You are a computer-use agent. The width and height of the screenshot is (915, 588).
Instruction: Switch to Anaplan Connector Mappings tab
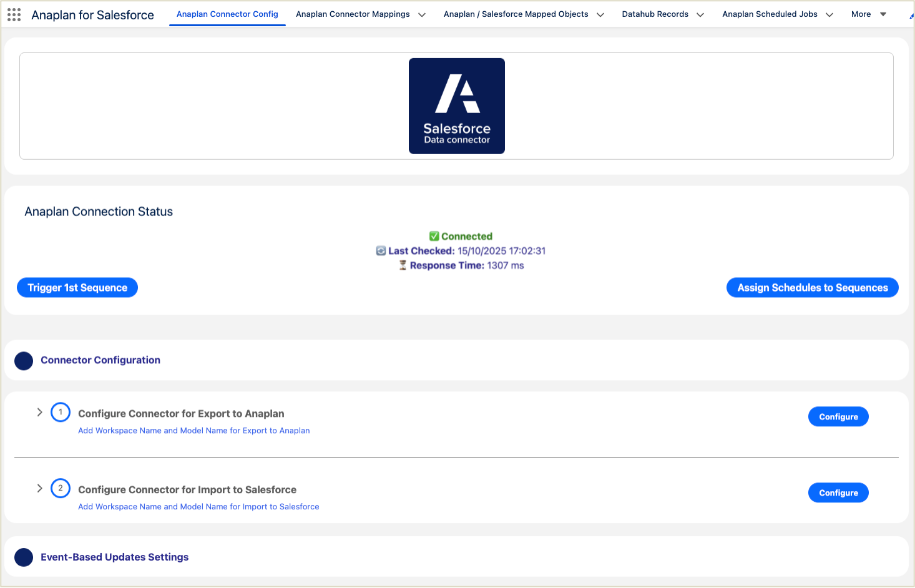pyautogui.click(x=353, y=14)
